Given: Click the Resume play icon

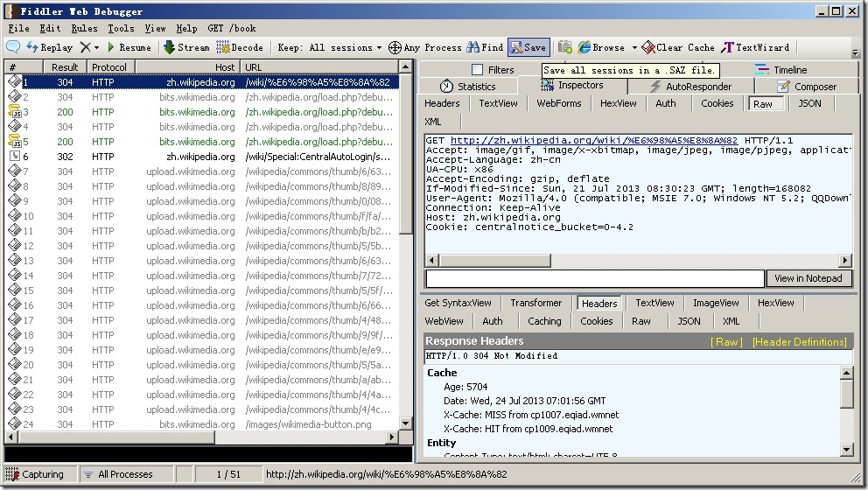Looking at the screenshot, I should pyautogui.click(x=111, y=47).
